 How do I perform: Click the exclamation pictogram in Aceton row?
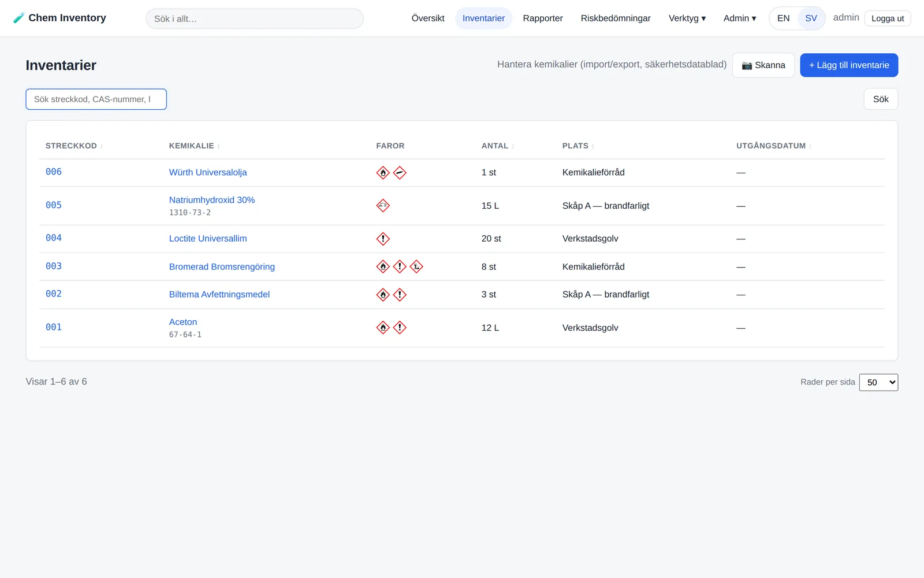(x=400, y=328)
